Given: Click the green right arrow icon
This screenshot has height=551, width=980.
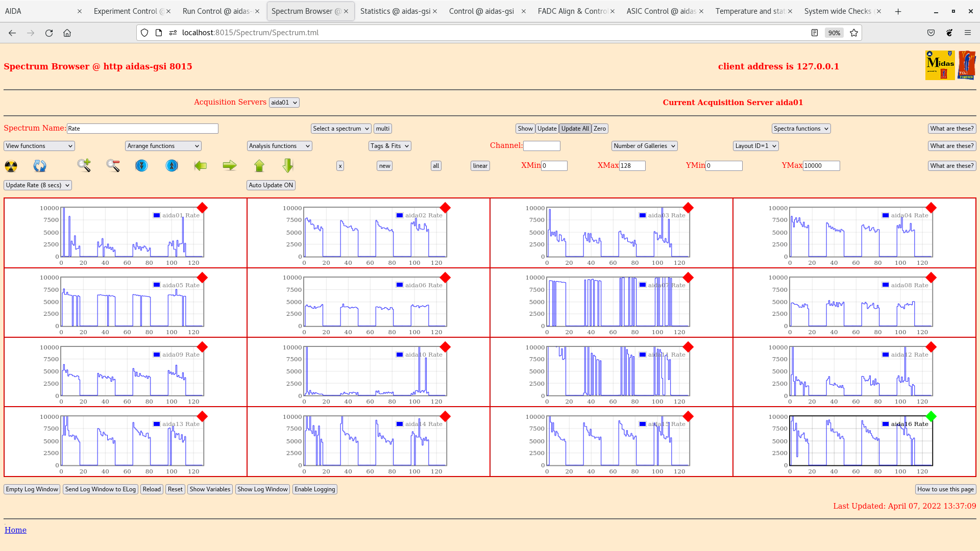Looking at the screenshot, I should pos(230,165).
